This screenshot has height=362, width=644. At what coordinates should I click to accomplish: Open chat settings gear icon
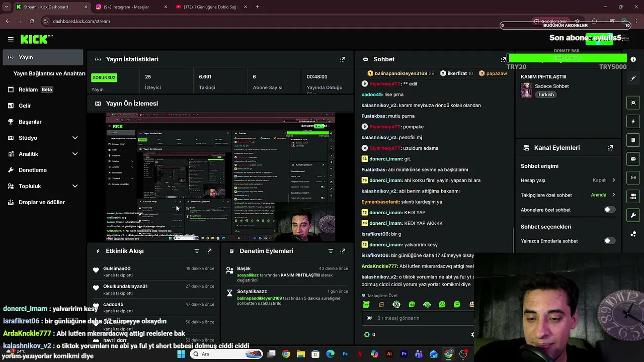472,334
